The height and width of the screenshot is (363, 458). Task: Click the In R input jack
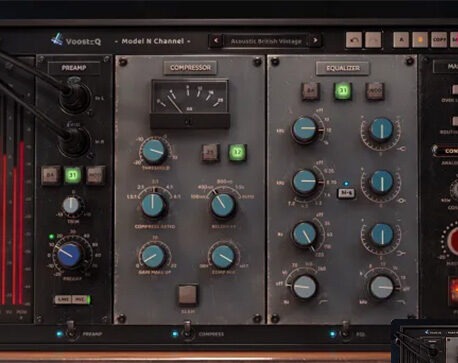pos(75,141)
